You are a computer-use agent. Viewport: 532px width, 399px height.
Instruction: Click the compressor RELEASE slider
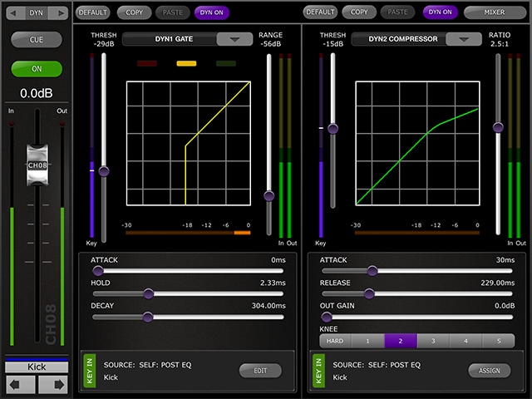tap(370, 293)
